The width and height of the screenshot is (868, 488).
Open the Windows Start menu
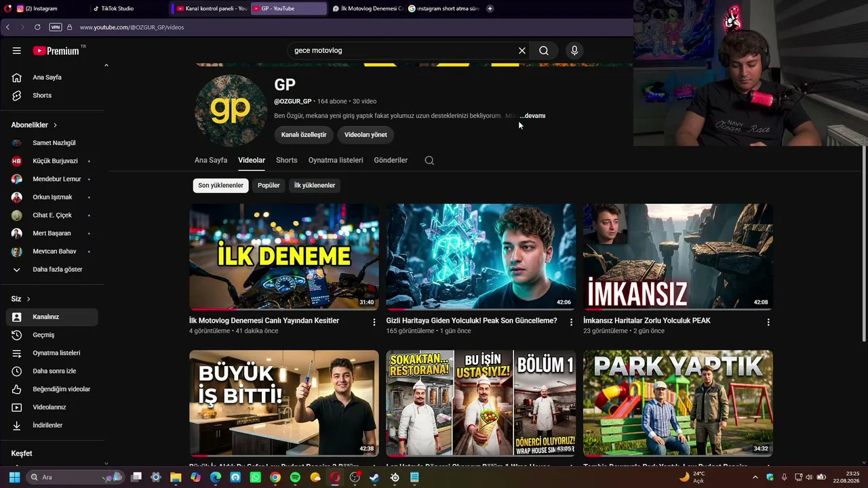click(x=15, y=477)
